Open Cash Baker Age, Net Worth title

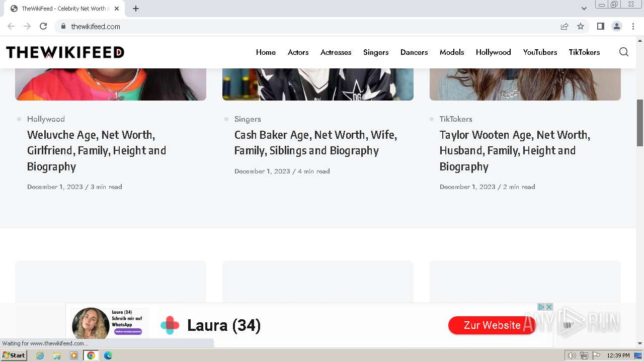coord(315,143)
